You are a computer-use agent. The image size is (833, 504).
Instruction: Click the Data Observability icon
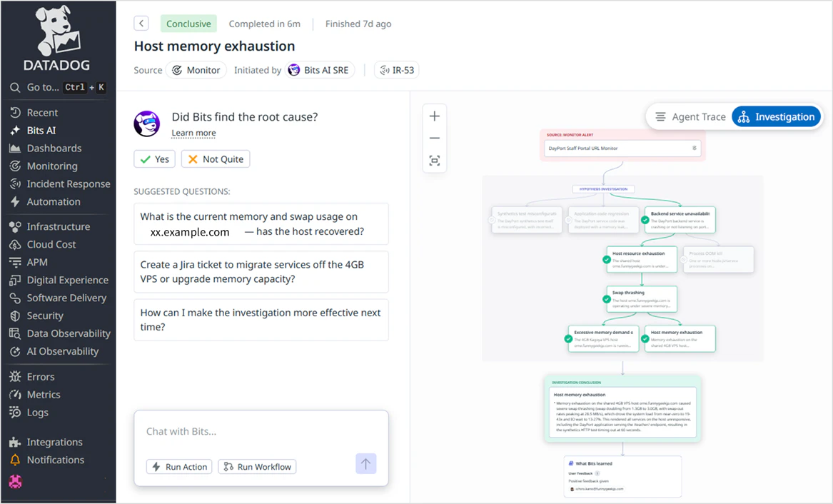coord(15,333)
